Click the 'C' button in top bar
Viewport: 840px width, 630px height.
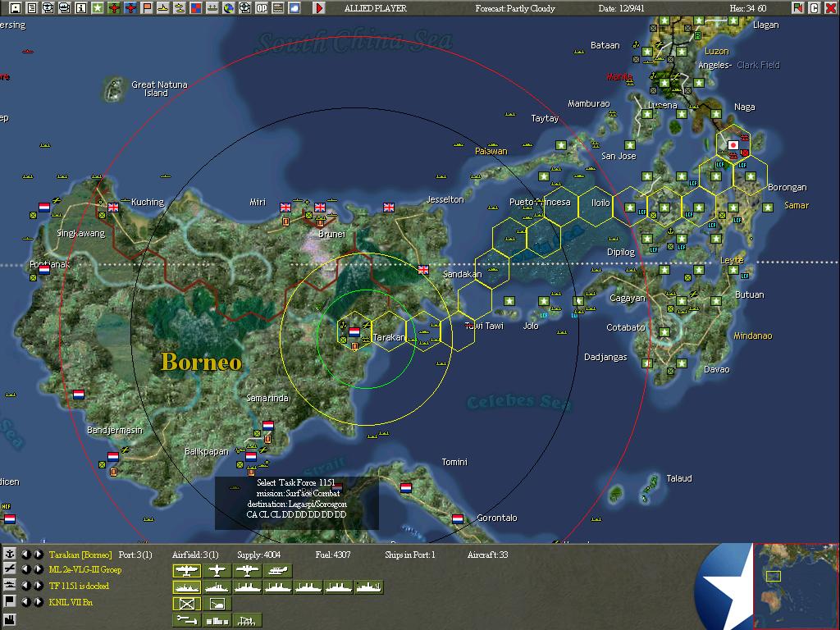815,7
